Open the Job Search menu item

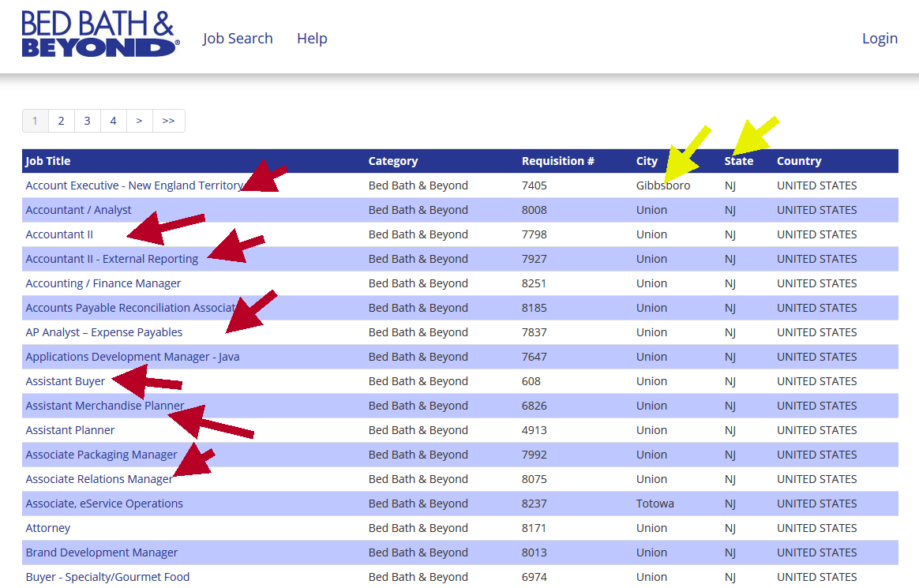tap(238, 39)
